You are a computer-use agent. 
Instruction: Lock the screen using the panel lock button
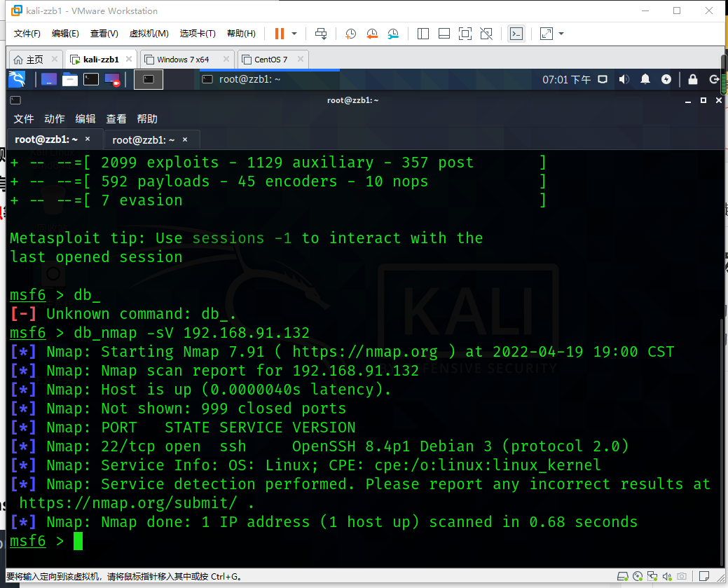(x=694, y=79)
